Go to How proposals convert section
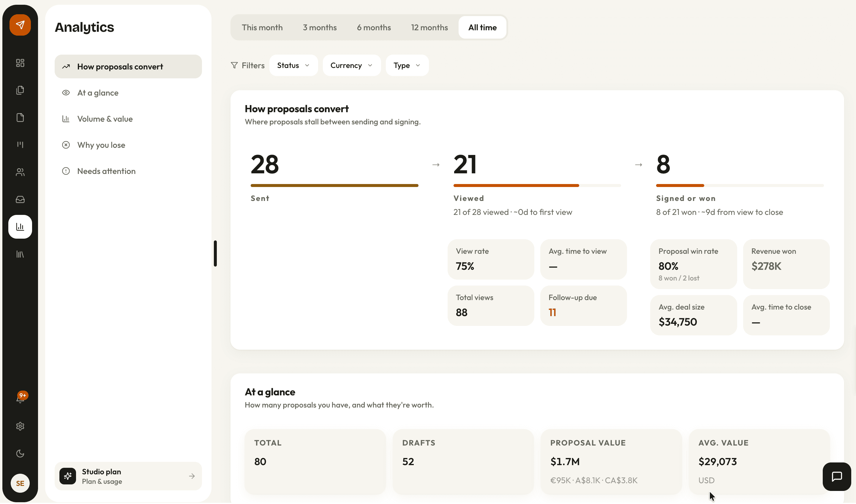 pyautogui.click(x=128, y=66)
